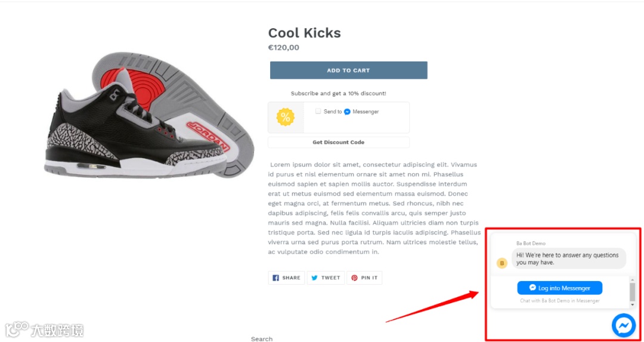The image size is (644, 342).
Task: Click the ADD TO CART button
Action: point(348,70)
